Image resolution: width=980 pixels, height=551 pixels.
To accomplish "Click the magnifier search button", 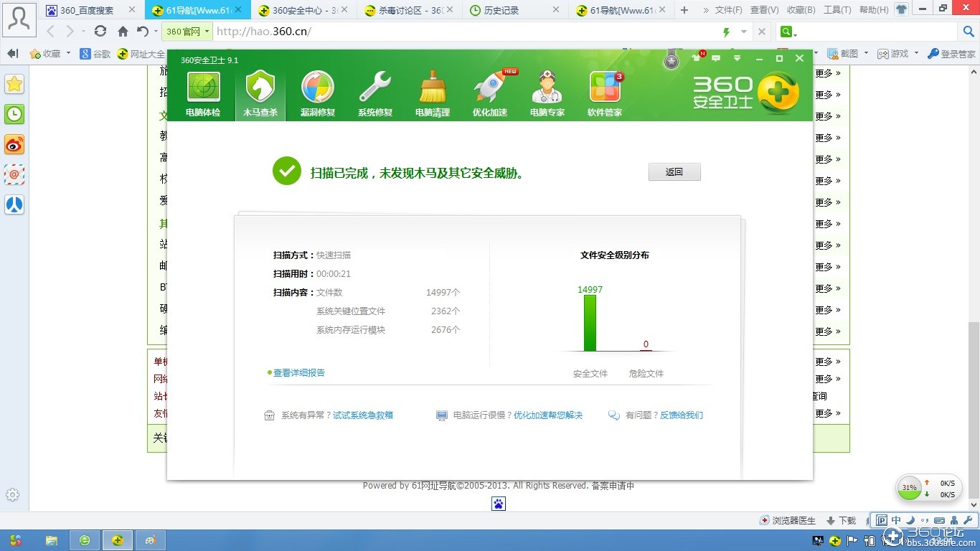I will pos(969,32).
